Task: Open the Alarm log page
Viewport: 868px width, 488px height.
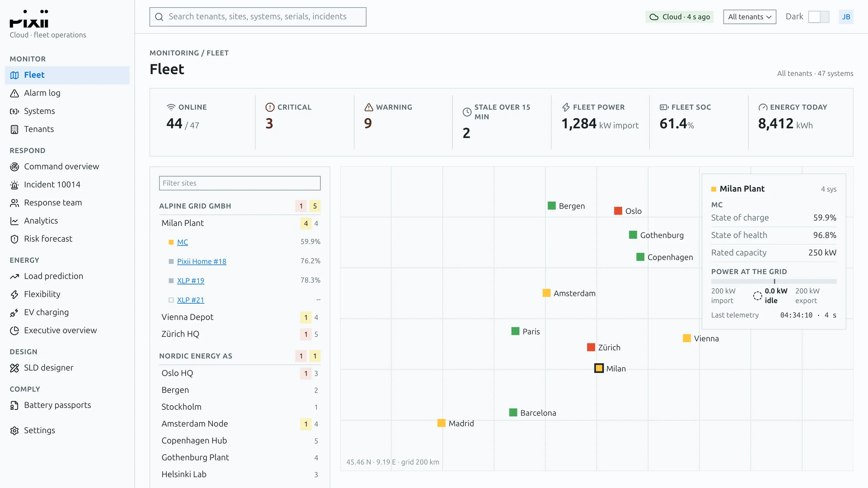Action: [67, 93]
